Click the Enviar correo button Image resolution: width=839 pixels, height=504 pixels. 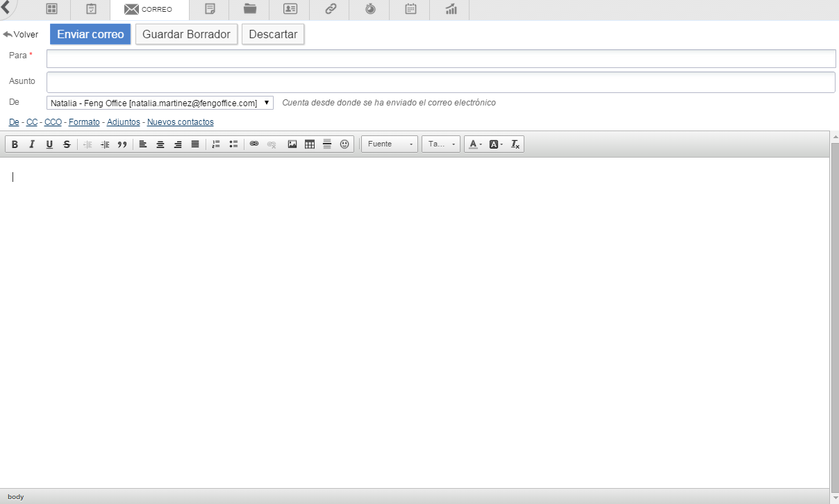pyautogui.click(x=90, y=34)
